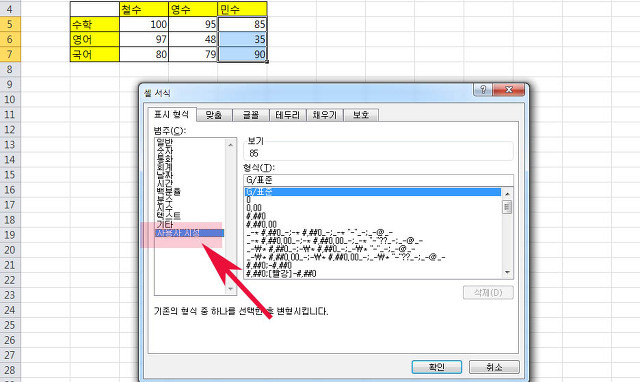Select the 영수 header cell
The height and width of the screenshot is (382, 640).
[193, 9]
